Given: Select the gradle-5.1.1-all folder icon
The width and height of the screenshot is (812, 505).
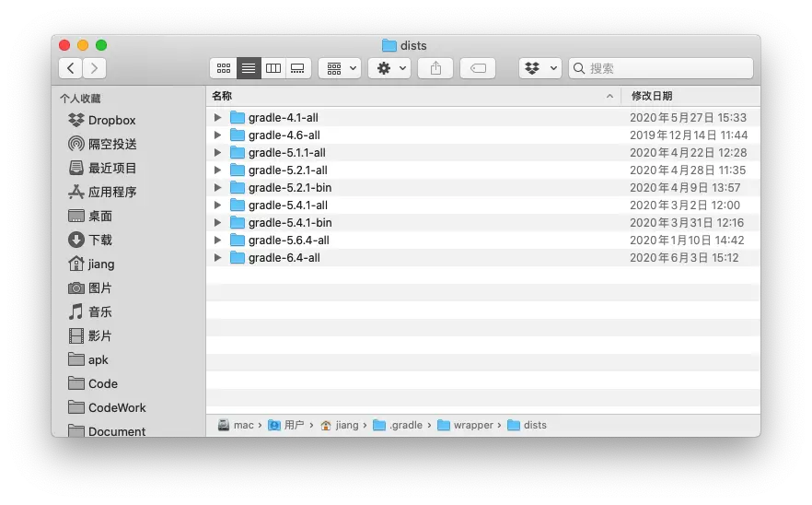Looking at the screenshot, I should [x=238, y=152].
